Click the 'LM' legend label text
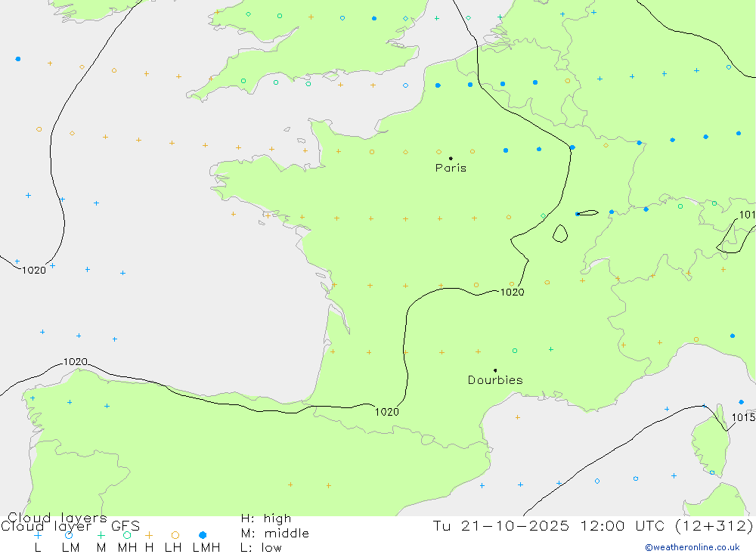Viewport: 756px width, 554px height. (x=71, y=548)
